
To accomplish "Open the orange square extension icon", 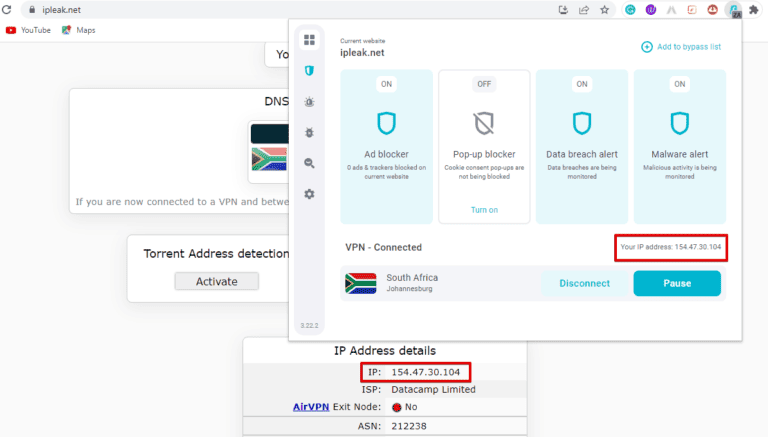I will pos(692,9).
